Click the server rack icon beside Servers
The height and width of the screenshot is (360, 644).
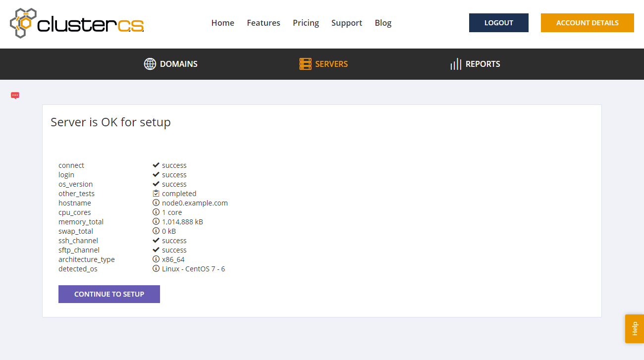[305, 64]
